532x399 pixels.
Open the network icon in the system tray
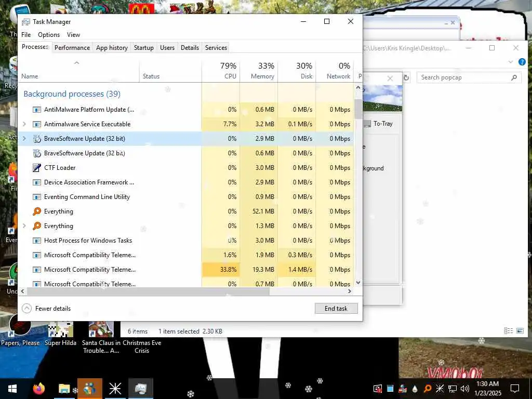(453, 389)
